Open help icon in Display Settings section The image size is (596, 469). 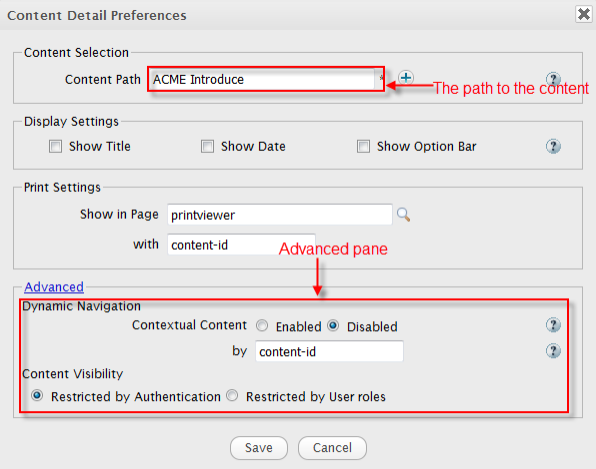point(553,146)
